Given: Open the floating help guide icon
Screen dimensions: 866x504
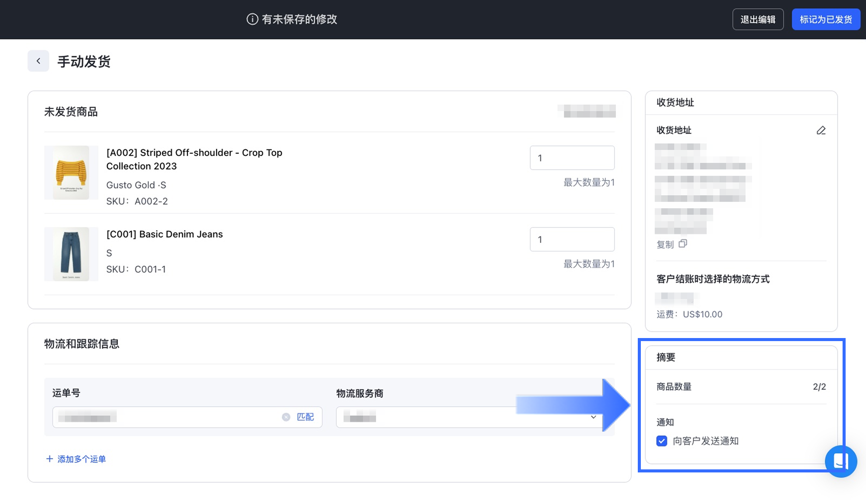Looking at the screenshot, I should (841, 461).
